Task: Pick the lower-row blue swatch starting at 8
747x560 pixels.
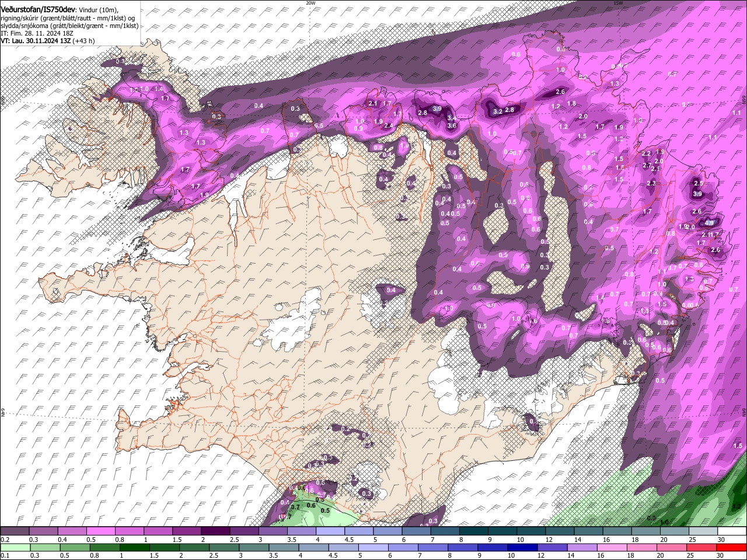Action: click(x=463, y=548)
